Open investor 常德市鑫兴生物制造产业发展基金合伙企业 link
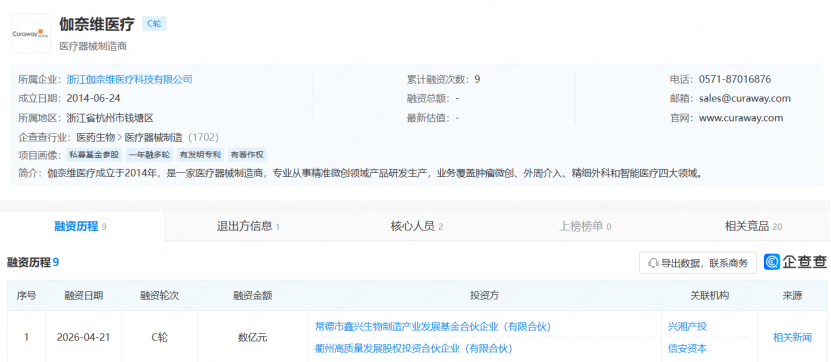The image size is (831, 362). [433, 326]
